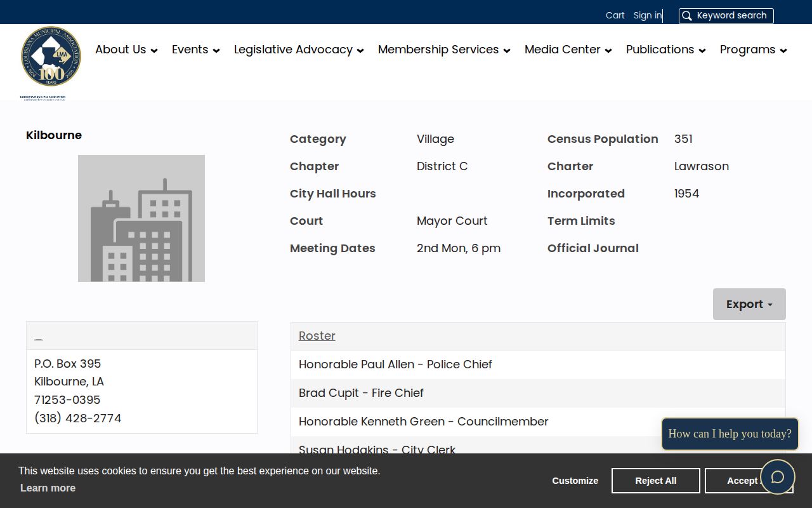Expand the About Us menu
Viewport: 812px width, 508px height.
pyautogui.click(x=126, y=50)
